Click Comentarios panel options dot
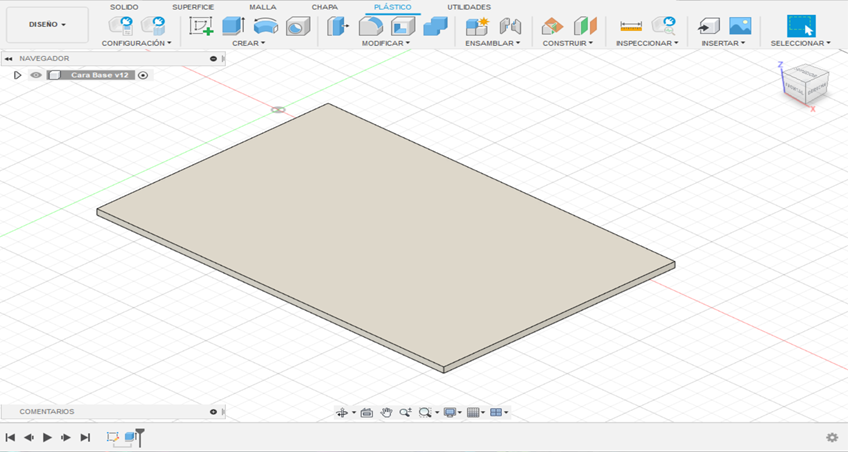Image resolution: width=848 pixels, height=452 pixels. [213, 411]
